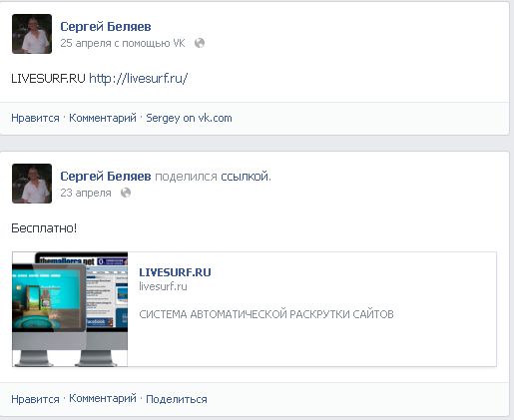The image size is (514, 420).
Task: Like the second post with Нравится
Action: point(35,399)
